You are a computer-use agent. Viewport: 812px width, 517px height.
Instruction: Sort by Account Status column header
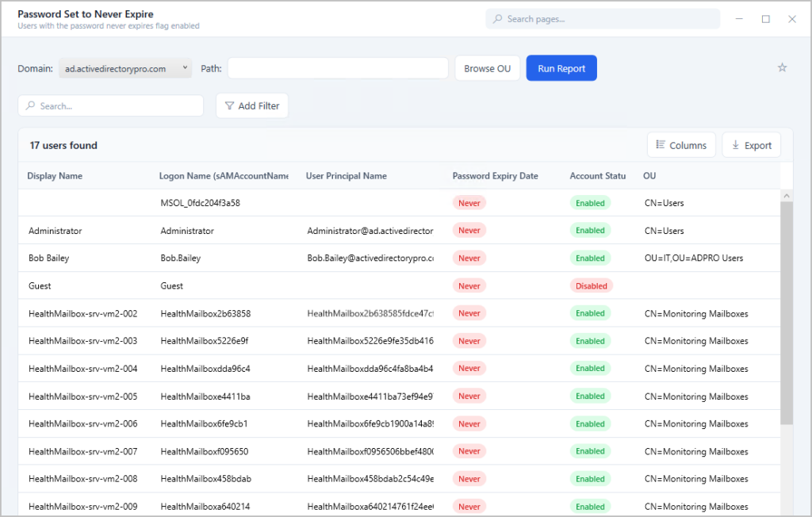pyautogui.click(x=598, y=176)
